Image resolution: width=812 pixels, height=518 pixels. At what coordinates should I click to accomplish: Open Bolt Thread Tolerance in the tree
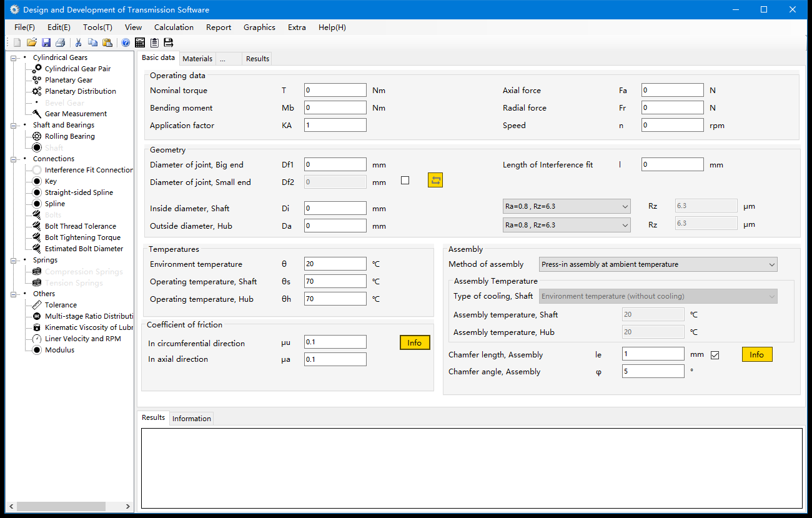(x=81, y=226)
